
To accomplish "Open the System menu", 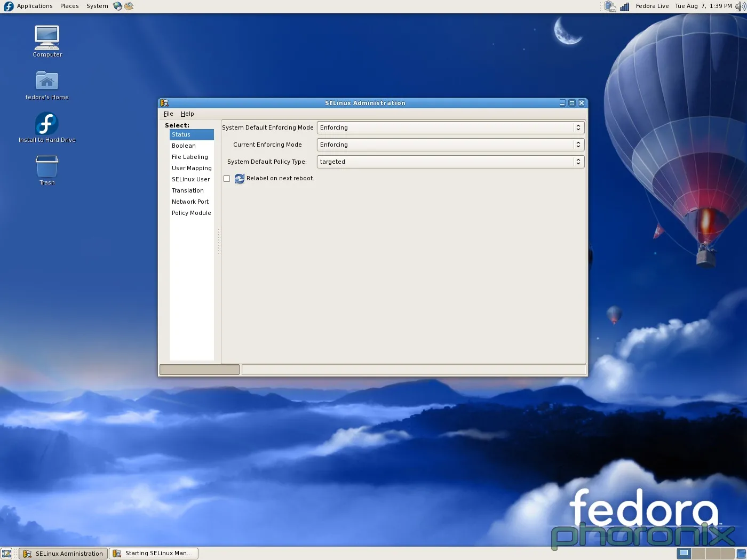I will (x=97, y=6).
